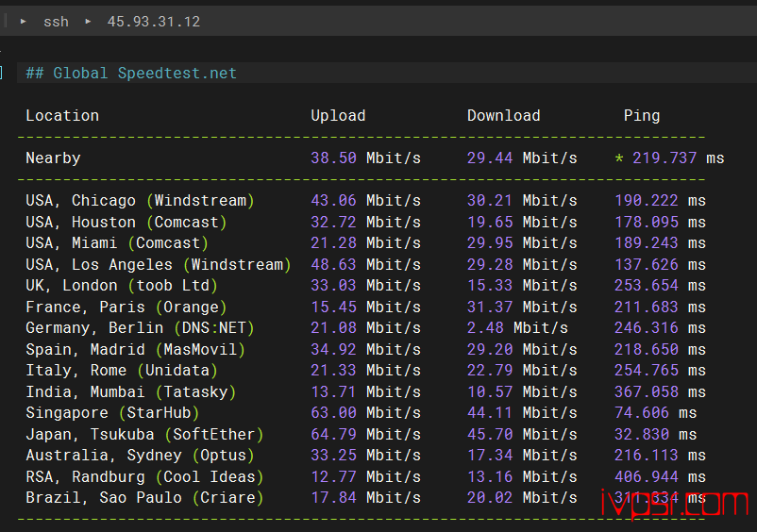Select Nearby download value 29.44

click(x=490, y=158)
